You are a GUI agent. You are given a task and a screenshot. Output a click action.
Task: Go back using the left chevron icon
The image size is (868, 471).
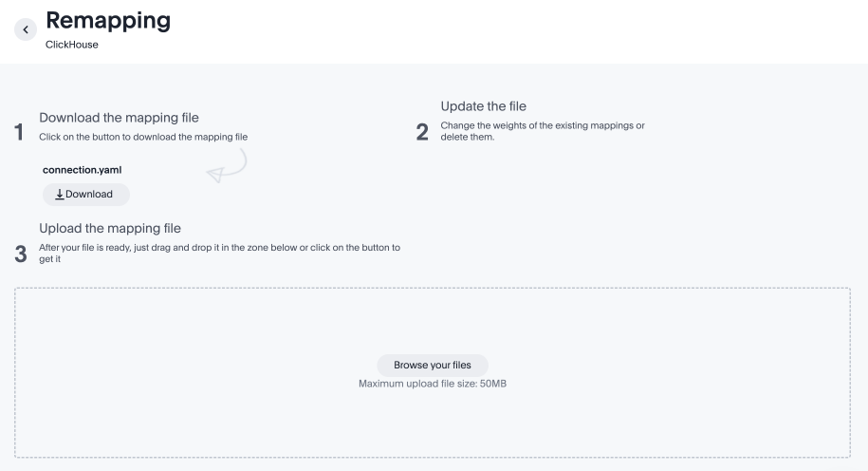pyautogui.click(x=26, y=29)
